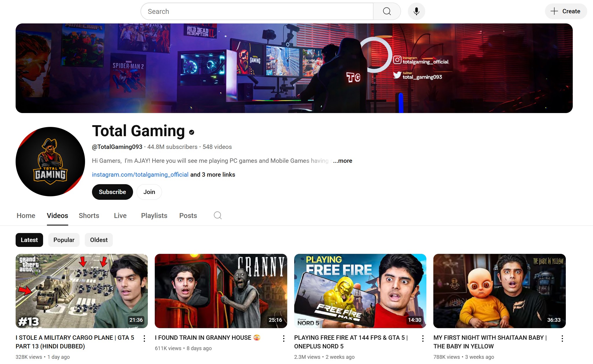
Task: Click the Total Gaming channel avatar
Action: tap(50, 162)
